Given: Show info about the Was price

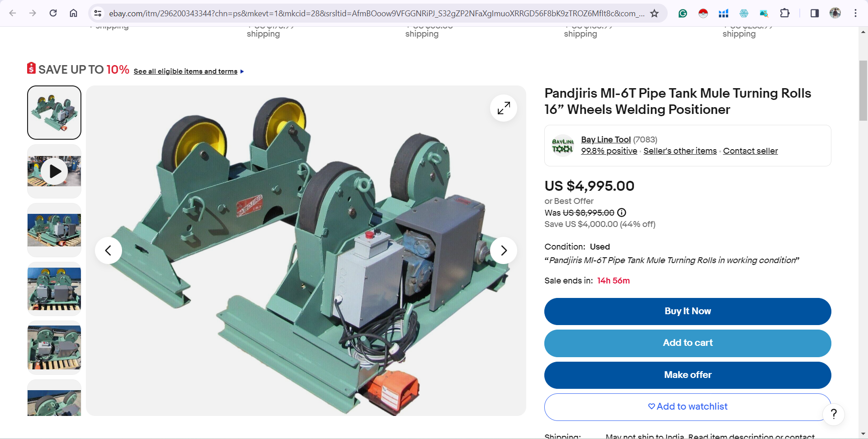Looking at the screenshot, I should click(x=622, y=212).
